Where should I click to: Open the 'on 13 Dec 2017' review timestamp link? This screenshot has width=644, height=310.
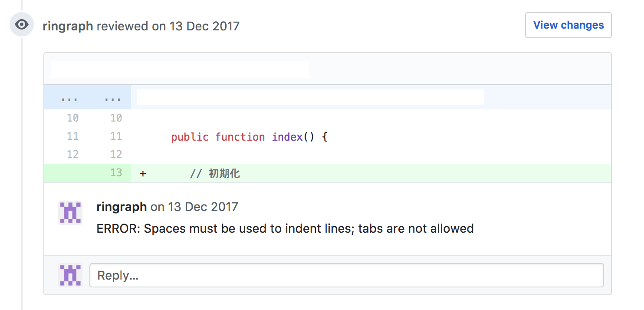196,26
